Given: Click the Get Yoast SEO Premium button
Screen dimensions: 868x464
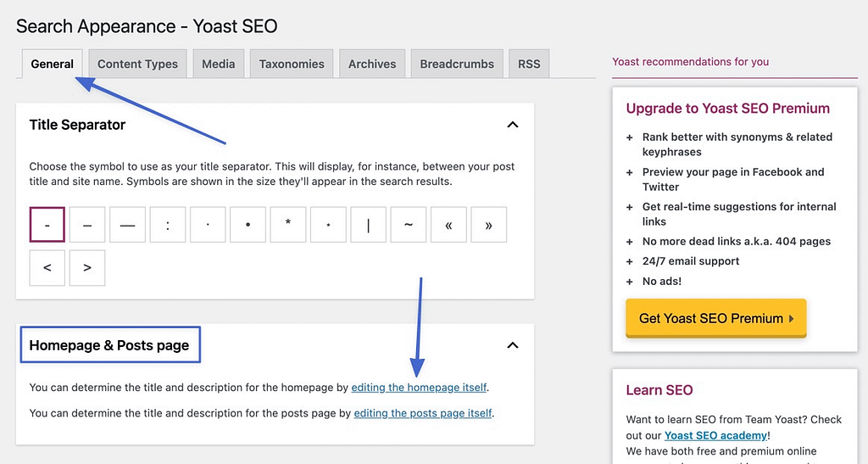Looking at the screenshot, I should [715, 318].
